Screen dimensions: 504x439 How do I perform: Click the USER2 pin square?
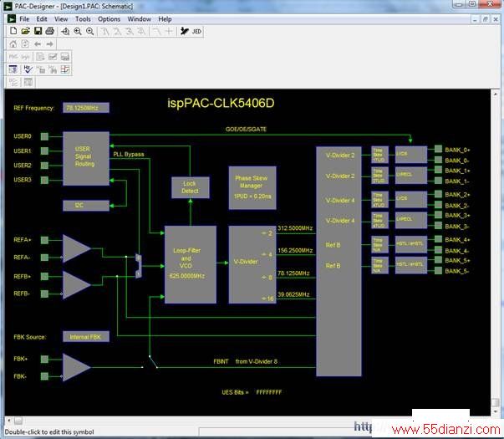(44, 166)
